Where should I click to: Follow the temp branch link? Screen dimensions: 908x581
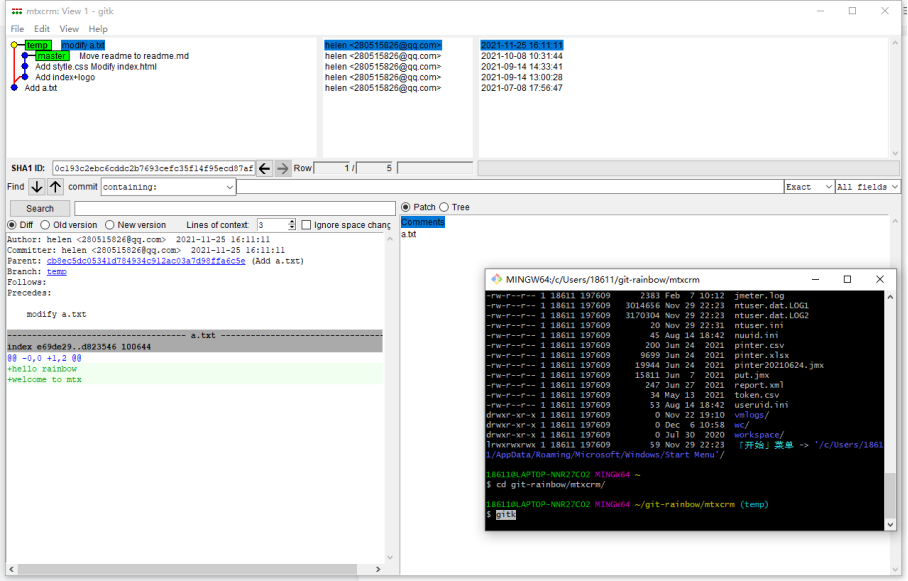(57, 272)
